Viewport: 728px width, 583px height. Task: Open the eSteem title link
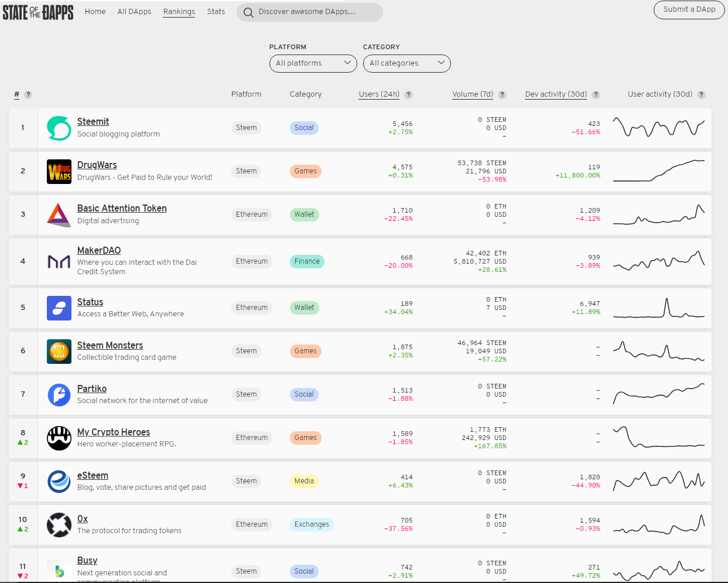click(x=93, y=476)
